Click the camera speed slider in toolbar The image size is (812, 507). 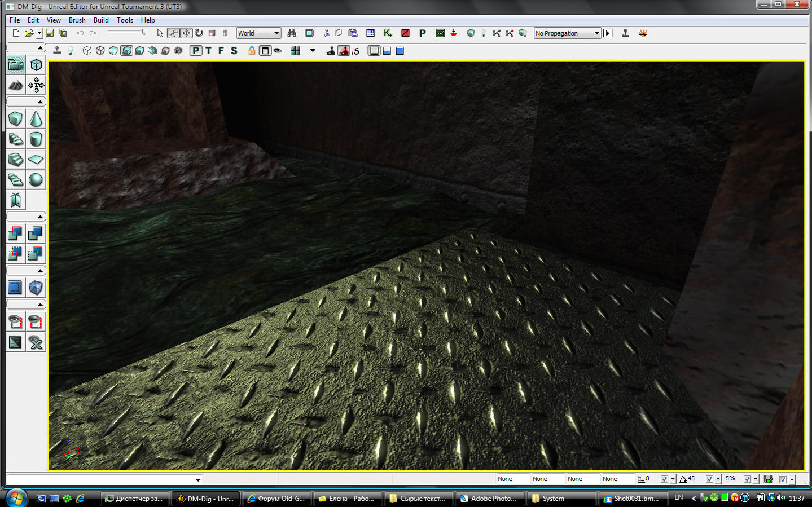(x=127, y=33)
